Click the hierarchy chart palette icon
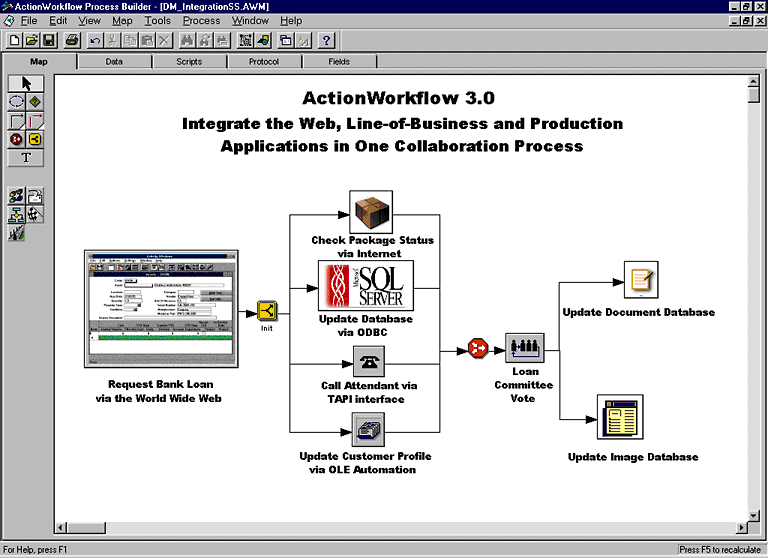This screenshot has width=768, height=558. point(17,215)
